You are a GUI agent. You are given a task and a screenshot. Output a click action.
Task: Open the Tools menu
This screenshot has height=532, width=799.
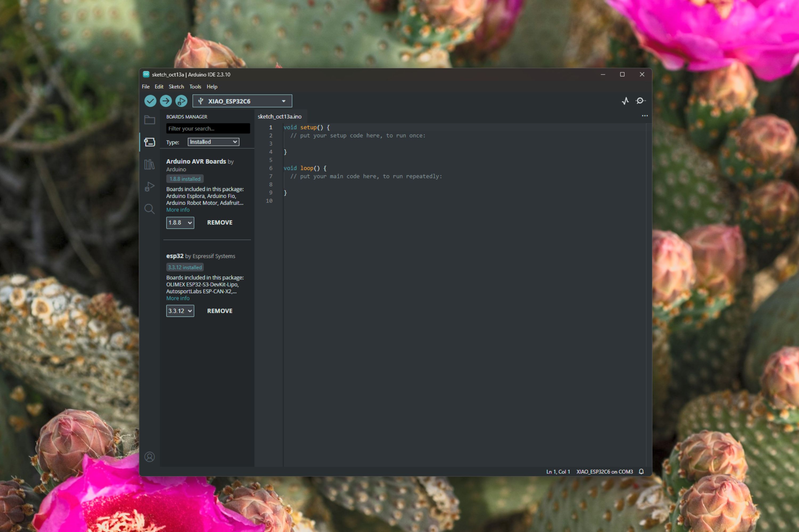tap(195, 86)
